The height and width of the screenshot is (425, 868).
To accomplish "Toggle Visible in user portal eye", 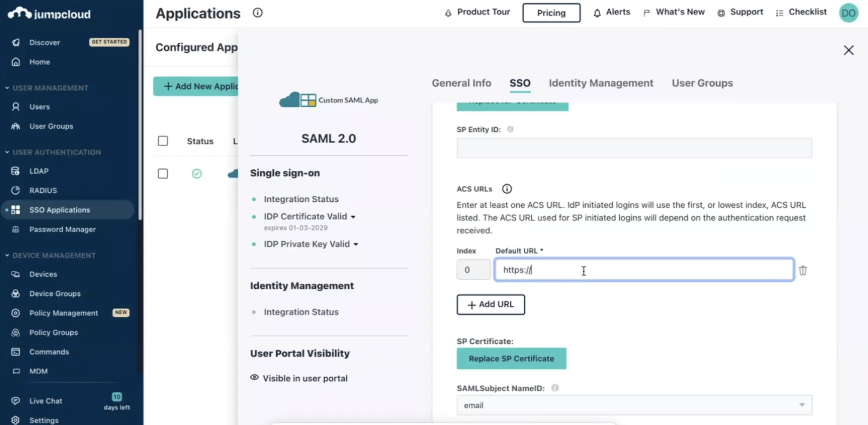I will 254,378.
